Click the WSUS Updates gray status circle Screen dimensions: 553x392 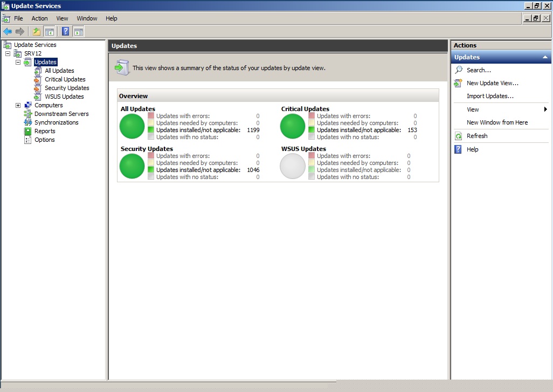[x=292, y=166]
